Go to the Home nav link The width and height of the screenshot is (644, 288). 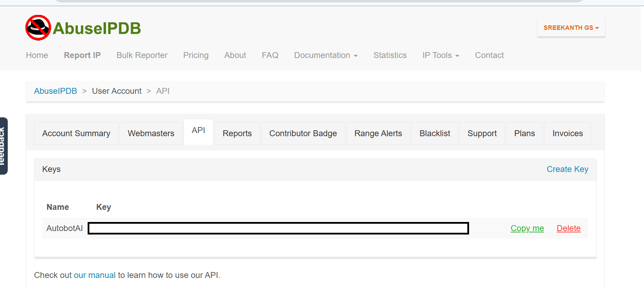tap(37, 55)
